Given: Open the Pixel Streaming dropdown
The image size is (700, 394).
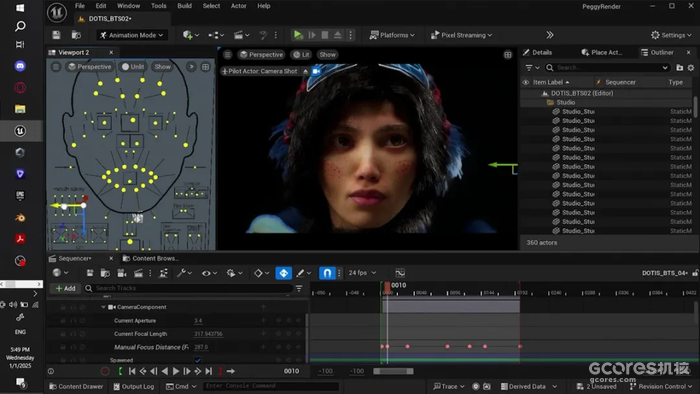Looking at the screenshot, I should coord(461,35).
